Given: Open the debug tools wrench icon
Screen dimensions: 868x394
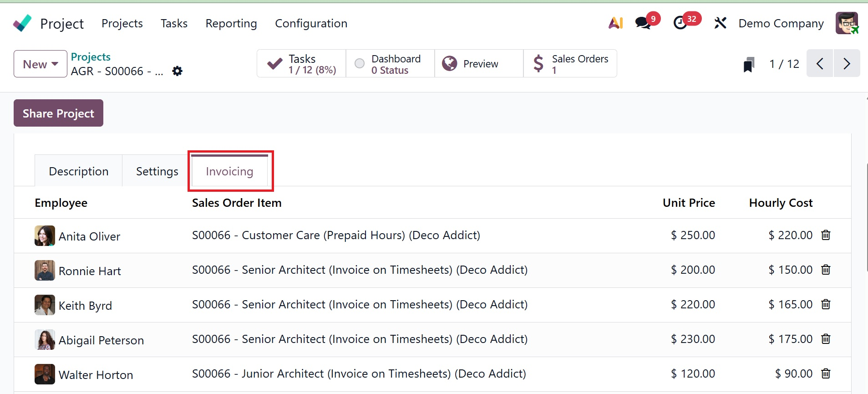Looking at the screenshot, I should [x=720, y=23].
